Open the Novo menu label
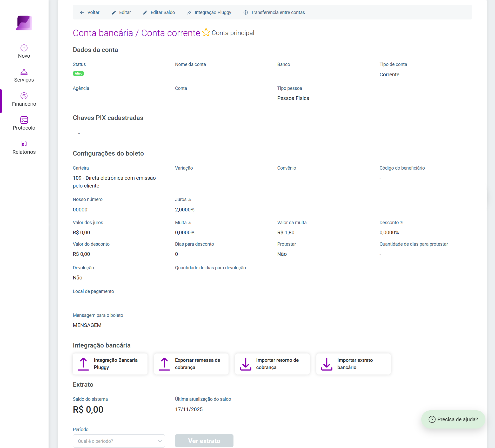 (x=24, y=56)
